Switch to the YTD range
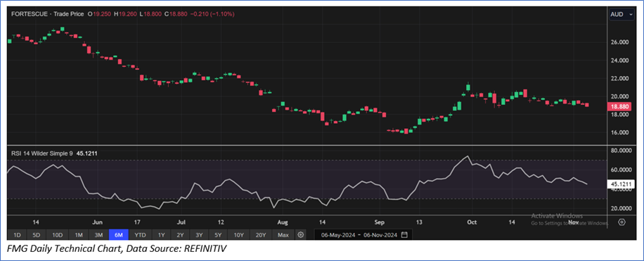The image size is (644, 261). coord(141,235)
